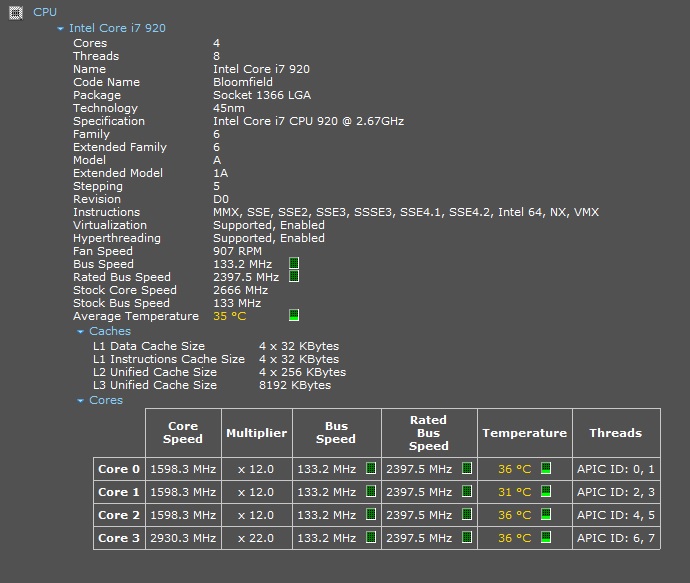Select the Code Name value Bloomfield
Viewport: 690px width, 583px height.
(x=243, y=82)
